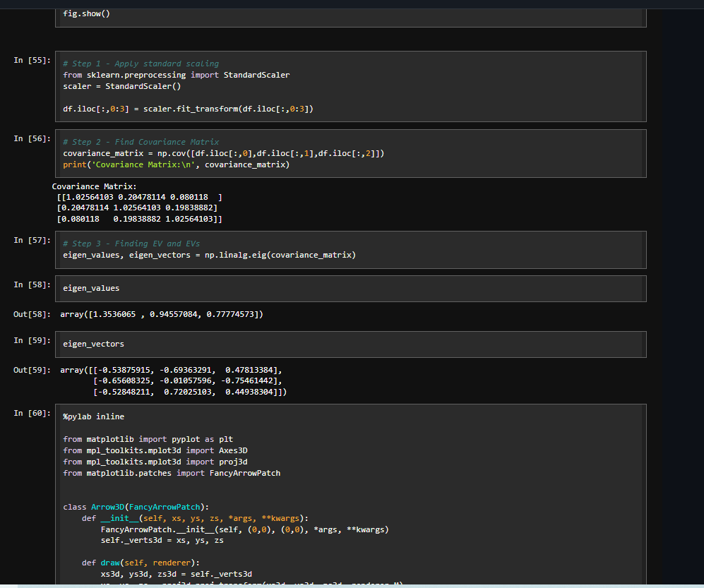Select the "In [57]:" prompt label
This screenshot has height=588, width=704.
32,240
